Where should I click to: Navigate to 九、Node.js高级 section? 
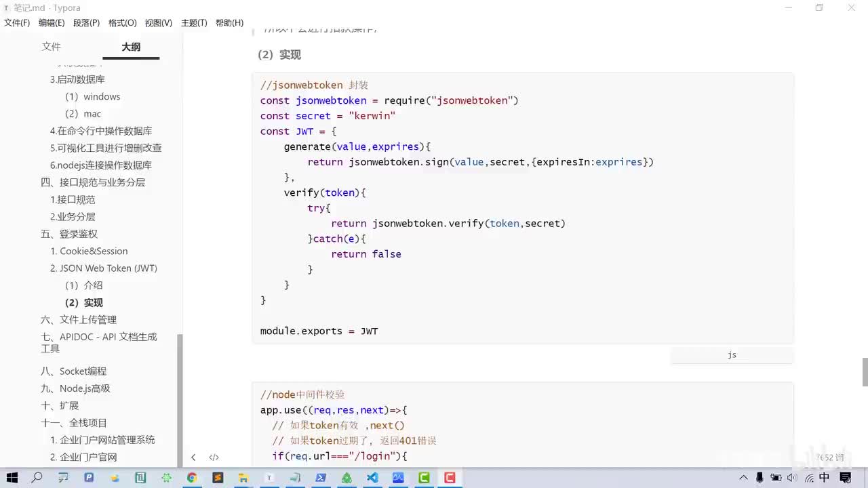point(75,388)
